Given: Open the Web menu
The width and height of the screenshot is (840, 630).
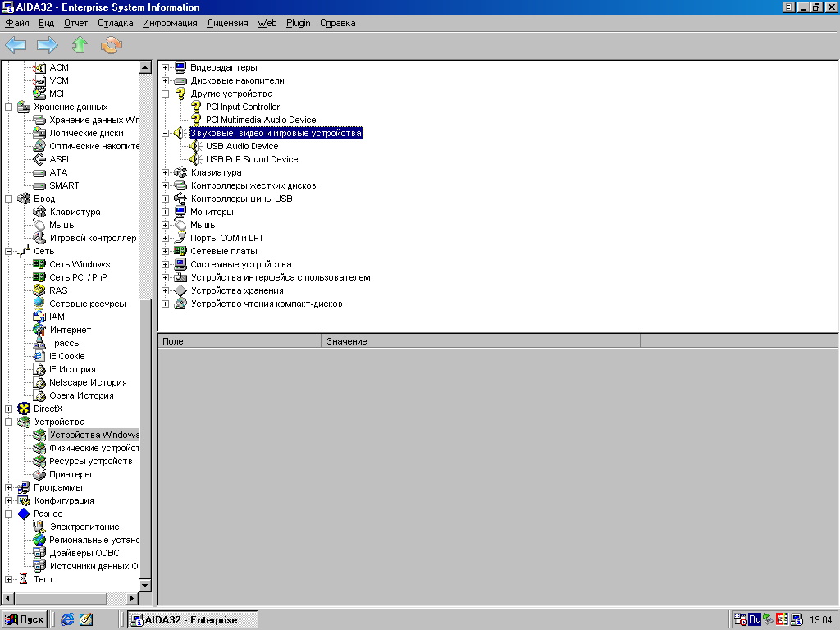Looking at the screenshot, I should pos(267,23).
